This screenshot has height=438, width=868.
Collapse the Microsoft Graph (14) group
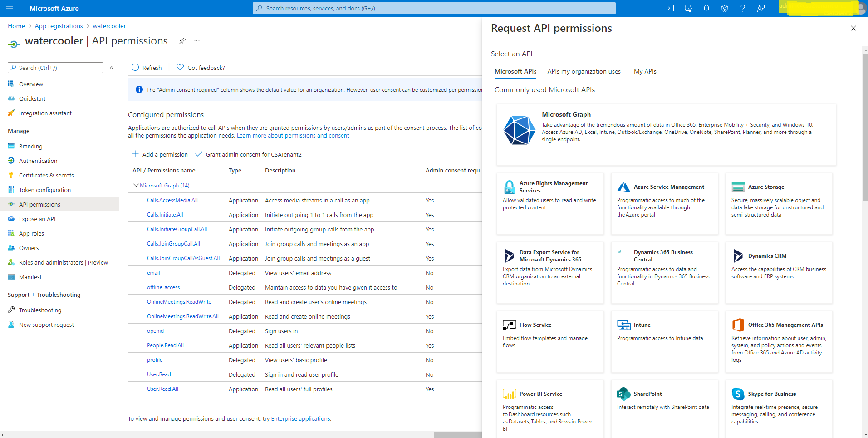[136, 185]
